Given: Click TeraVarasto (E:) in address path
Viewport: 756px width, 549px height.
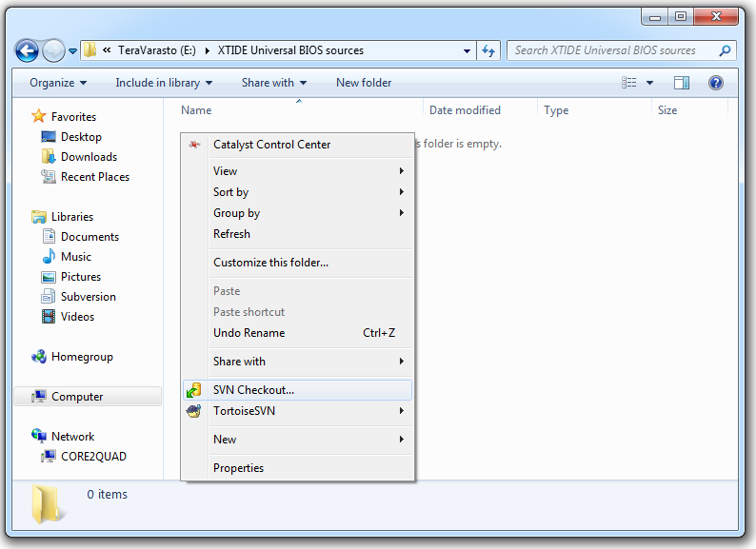Looking at the screenshot, I should click(157, 50).
